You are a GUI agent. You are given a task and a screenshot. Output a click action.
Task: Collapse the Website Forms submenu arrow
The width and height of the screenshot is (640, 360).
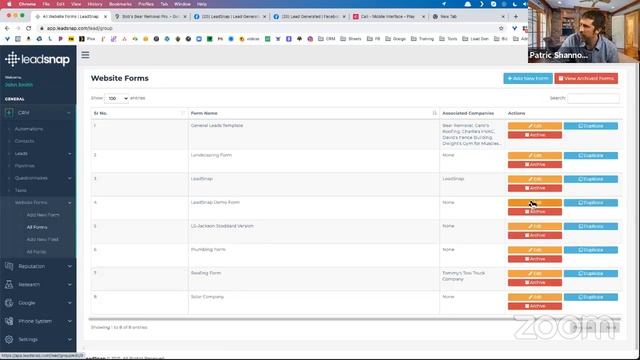69,202
